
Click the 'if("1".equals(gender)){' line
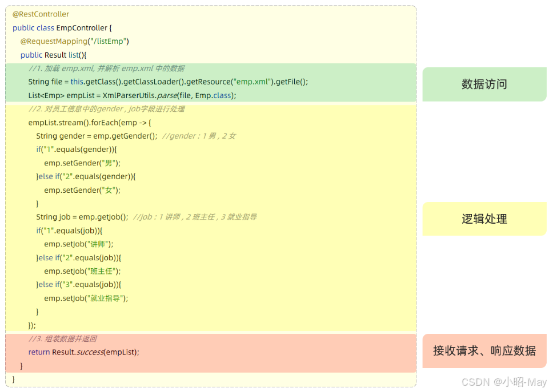(x=77, y=149)
